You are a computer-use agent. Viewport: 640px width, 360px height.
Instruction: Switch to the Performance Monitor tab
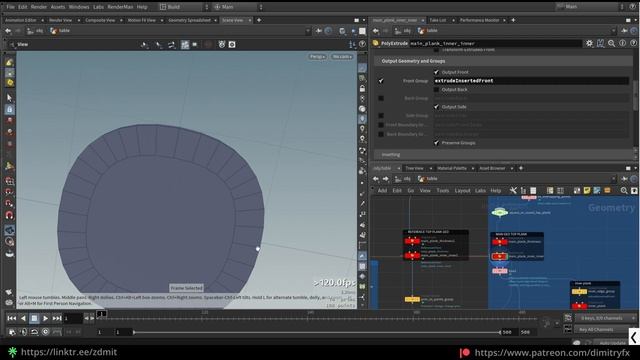[x=479, y=20]
